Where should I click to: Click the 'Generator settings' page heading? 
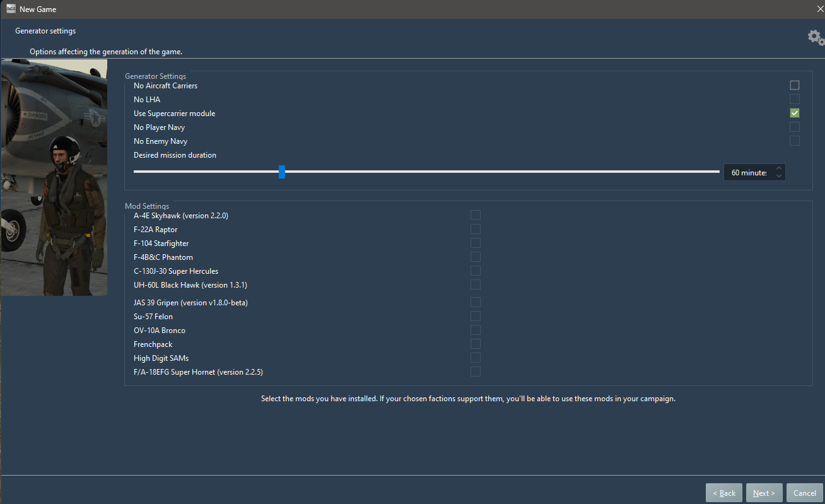coord(45,31)
